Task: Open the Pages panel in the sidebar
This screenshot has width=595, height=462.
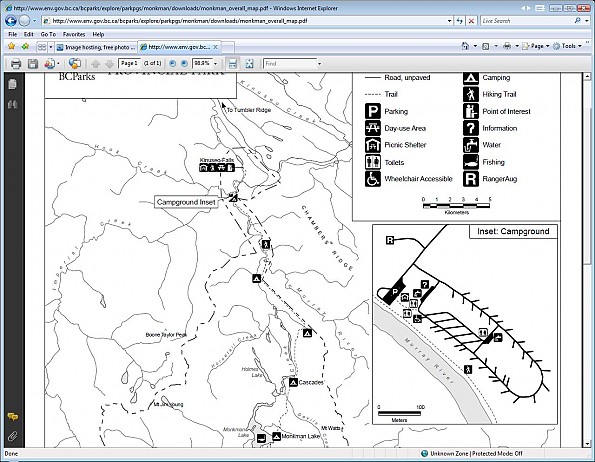Action: tap(12, 84)
